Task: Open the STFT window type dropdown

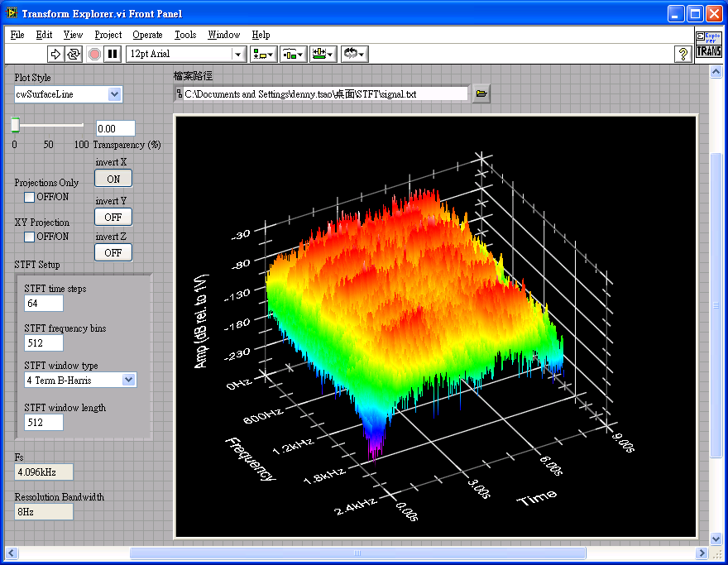Action: [128, 380]
